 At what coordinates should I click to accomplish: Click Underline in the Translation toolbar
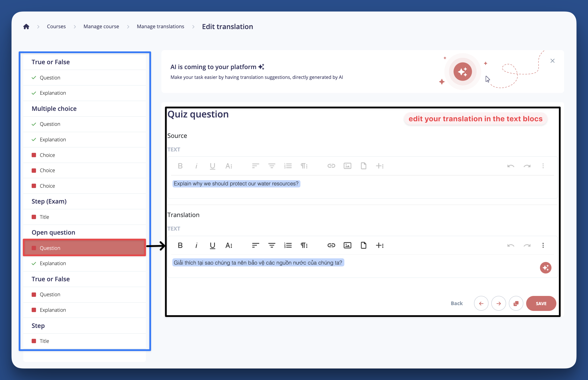pyautogui.click(x=212, y=245)
